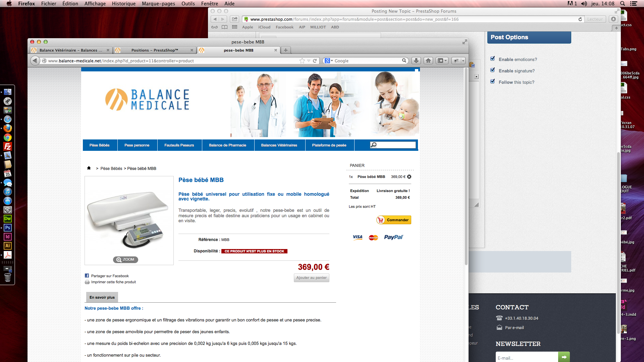Open the search engine dropdown next to Google
The height and width of the screenshot is (362, 644).
332,61
